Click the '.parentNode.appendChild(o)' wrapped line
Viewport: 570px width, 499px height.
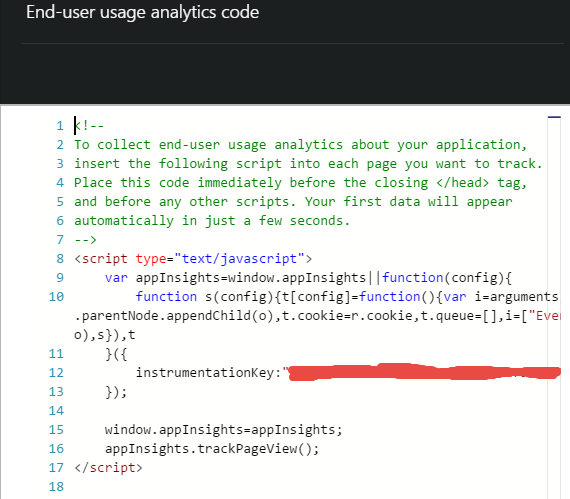click(x=317, y=316)
